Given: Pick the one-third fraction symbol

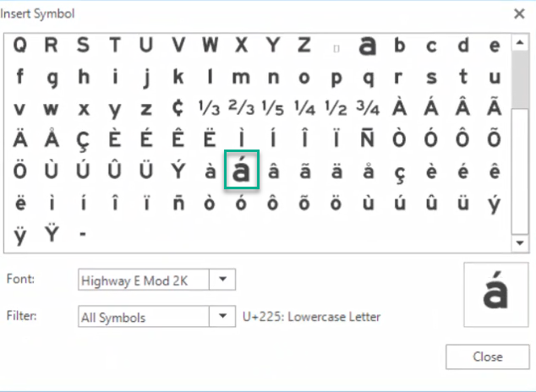Looking at the screenshot, I should 208,108.
